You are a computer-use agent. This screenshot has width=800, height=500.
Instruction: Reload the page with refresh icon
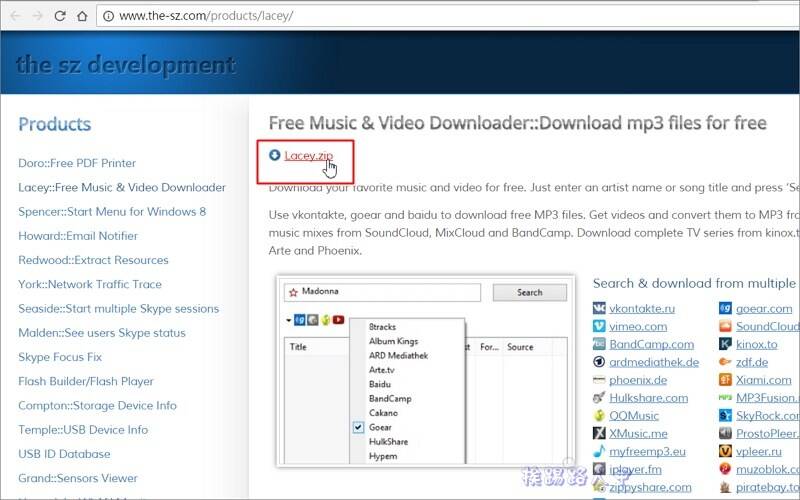60,16
